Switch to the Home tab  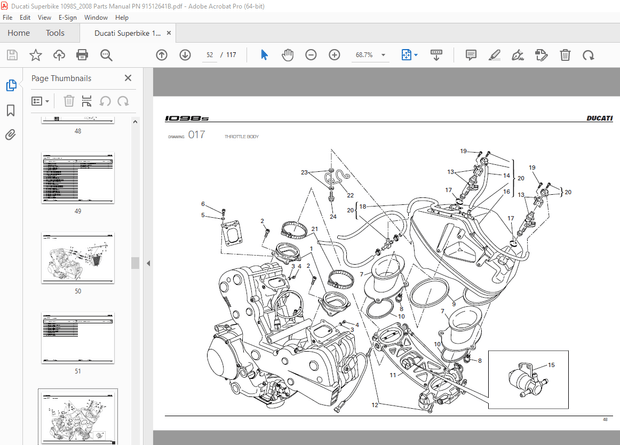point(19,33)
